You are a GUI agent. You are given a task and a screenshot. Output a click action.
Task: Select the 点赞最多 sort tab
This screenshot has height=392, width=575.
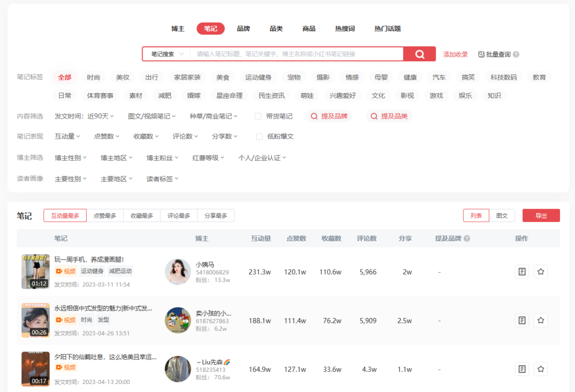click(105, 215)
